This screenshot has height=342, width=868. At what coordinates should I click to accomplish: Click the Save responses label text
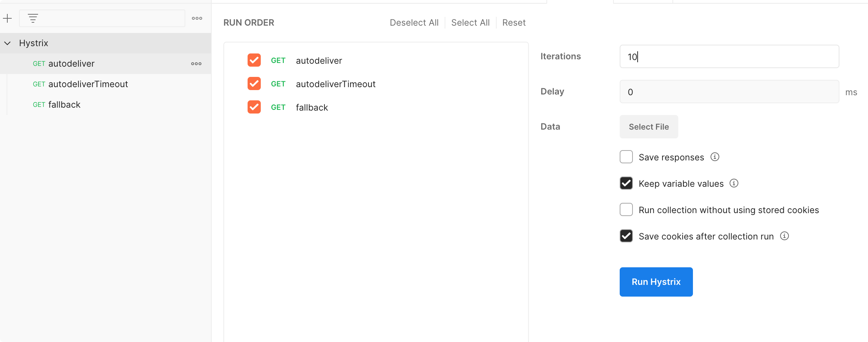click(x=671, y=157)
